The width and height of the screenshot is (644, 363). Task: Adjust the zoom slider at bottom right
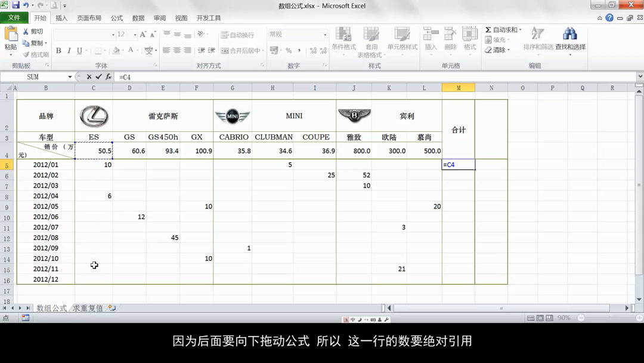(609, 318)
